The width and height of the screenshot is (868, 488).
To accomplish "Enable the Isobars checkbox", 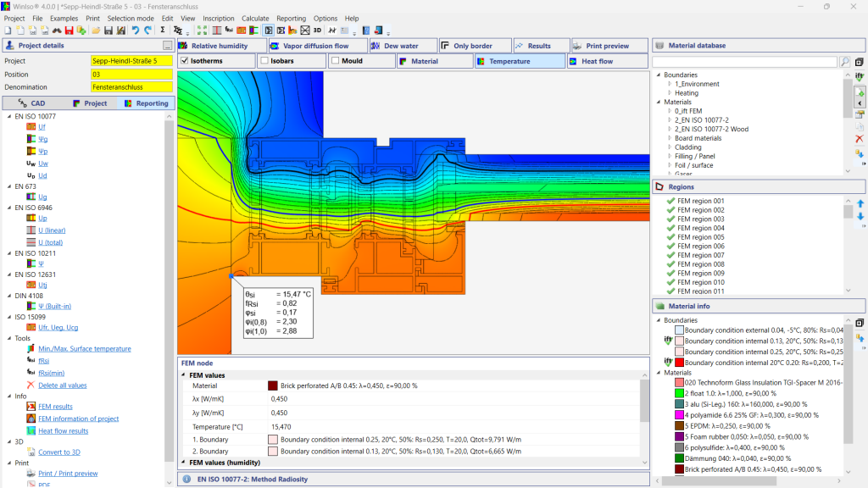I will point(264,61).
